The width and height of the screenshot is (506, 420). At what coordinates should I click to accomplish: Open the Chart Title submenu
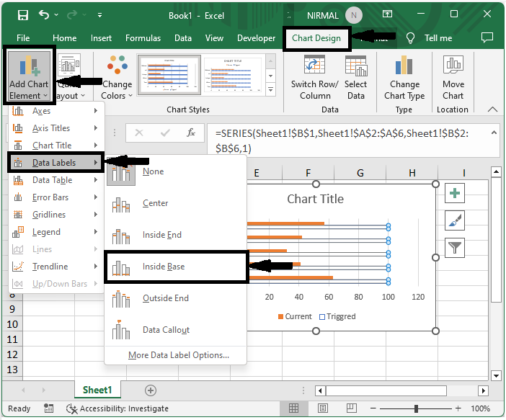click(56, 146)
